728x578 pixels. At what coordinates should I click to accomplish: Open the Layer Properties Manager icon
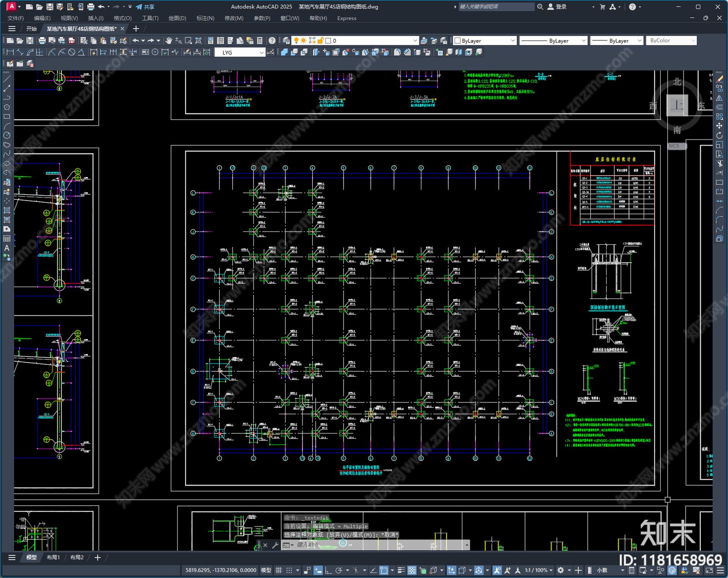[x=286, y=41]
